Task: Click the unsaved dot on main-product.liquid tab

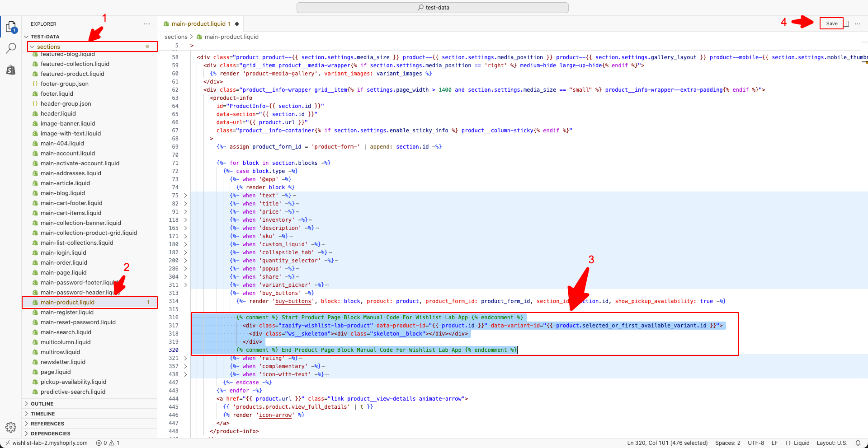Action: click(x=237, y=24)
